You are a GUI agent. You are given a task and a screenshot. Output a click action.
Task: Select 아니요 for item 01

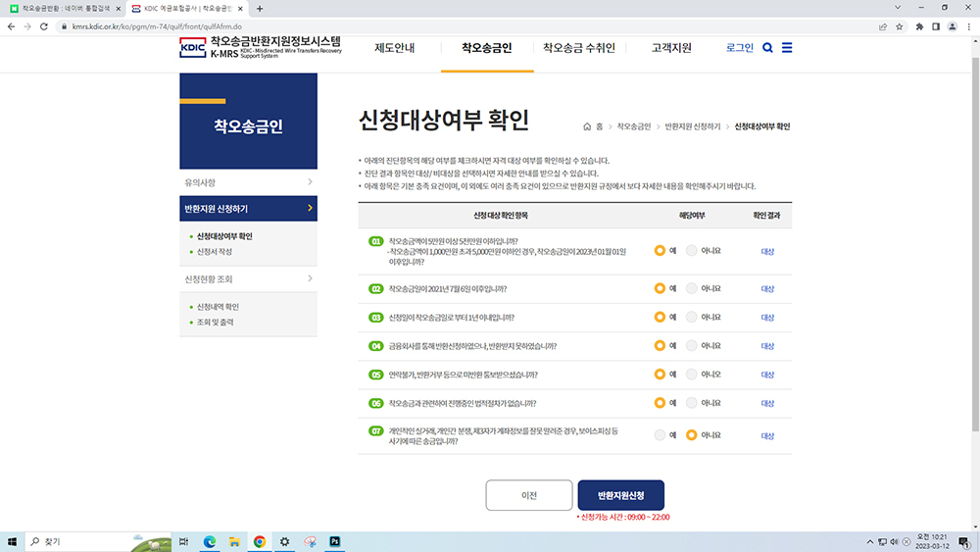691,251
